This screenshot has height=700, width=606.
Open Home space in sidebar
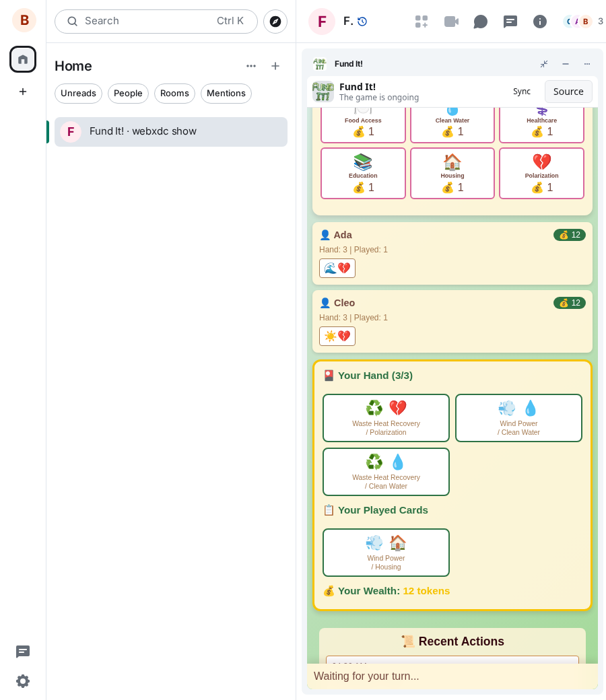tap(23, 59)
